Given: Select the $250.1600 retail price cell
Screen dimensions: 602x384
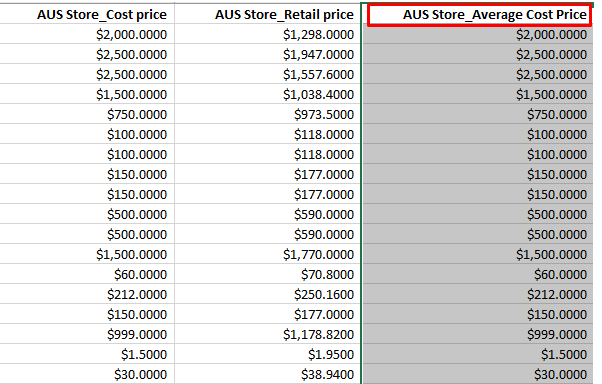Looking at the screenshot, I should pyautogui.click(x=268, y=294).
